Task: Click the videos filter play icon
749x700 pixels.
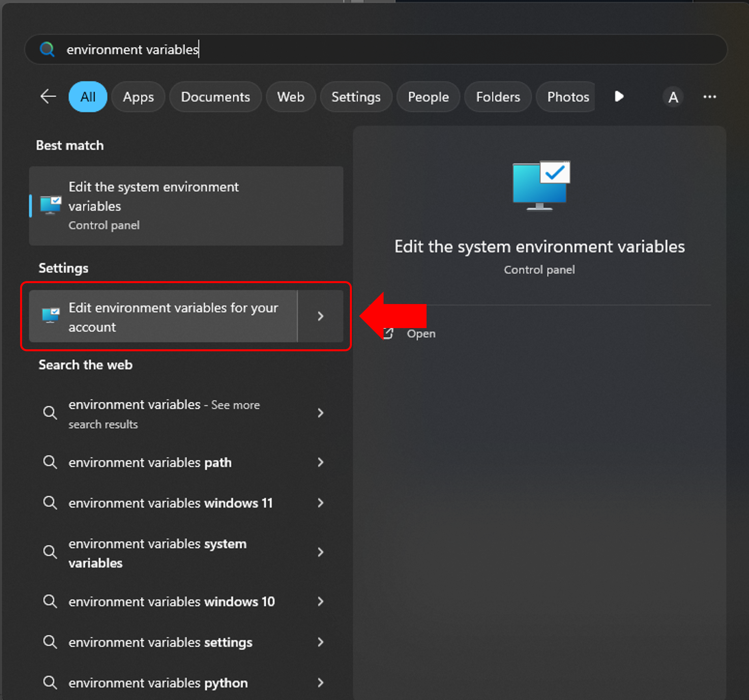Action: (618, 97)
